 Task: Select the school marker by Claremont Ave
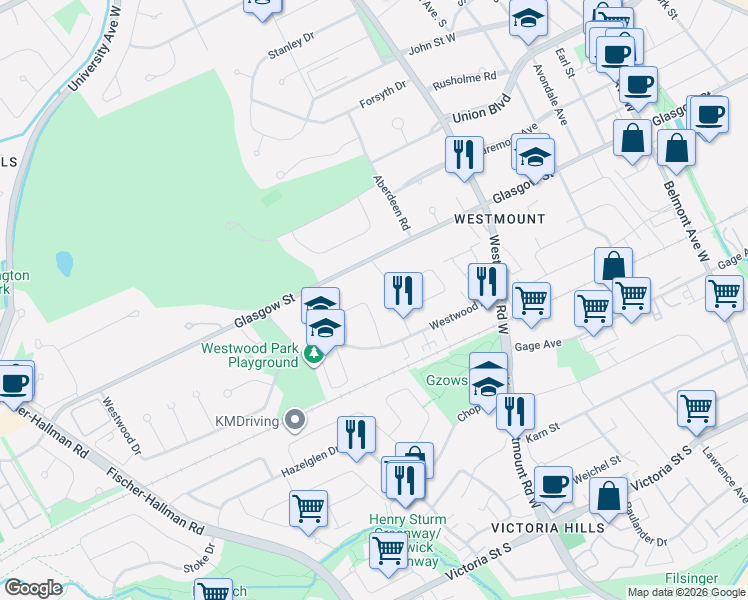pyautogui.click(x=535, y=160)
